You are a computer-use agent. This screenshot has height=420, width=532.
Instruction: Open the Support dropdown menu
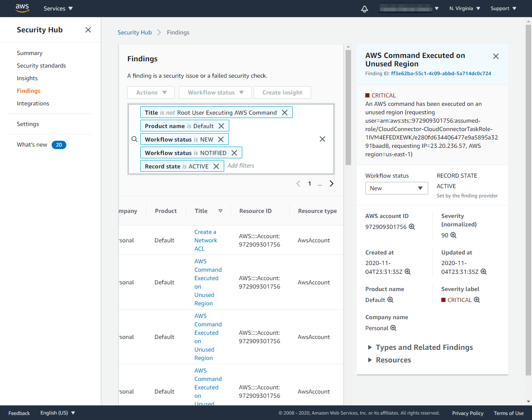coord(503,8)
